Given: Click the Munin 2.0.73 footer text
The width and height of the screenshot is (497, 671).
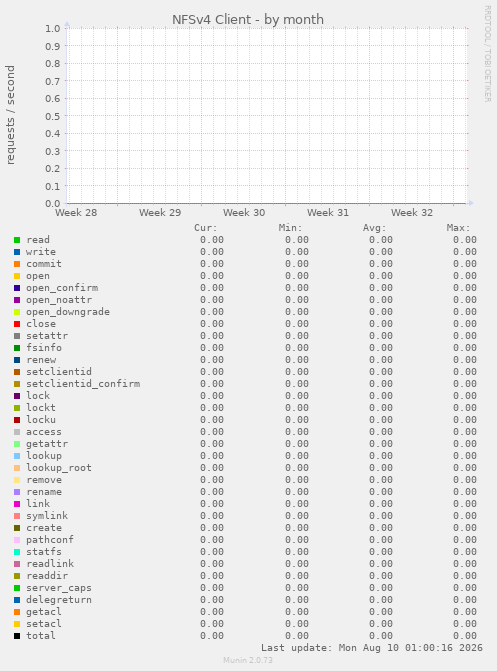Looking at the screenshot, I should (x=248, y=660).
